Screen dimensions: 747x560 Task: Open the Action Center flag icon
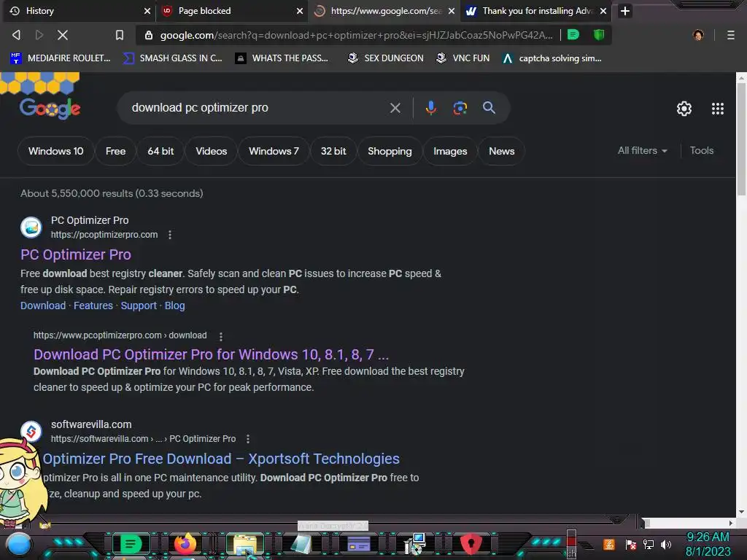[630, 544]
